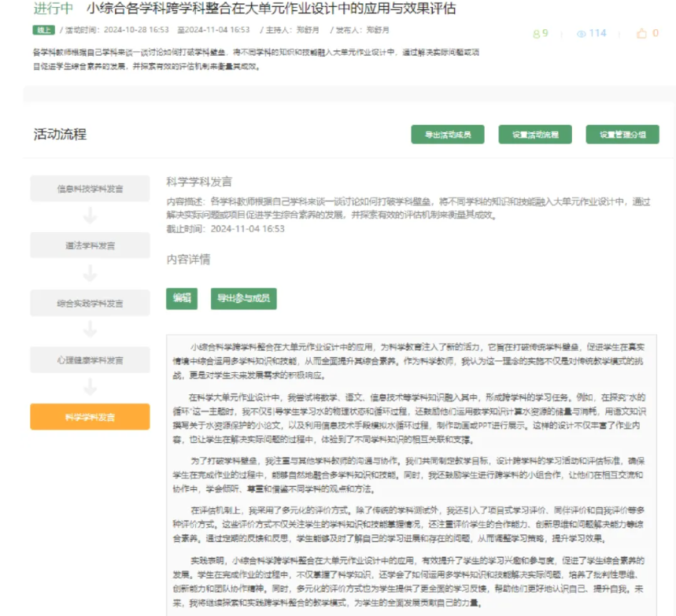Open the 综合实践学科发言 step
The height and width of the screenshot is (616, 676).
tap(90, 303)
